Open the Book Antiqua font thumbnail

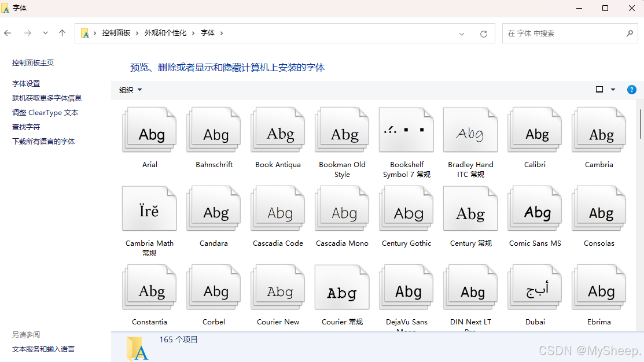click(x=278, y=130)
